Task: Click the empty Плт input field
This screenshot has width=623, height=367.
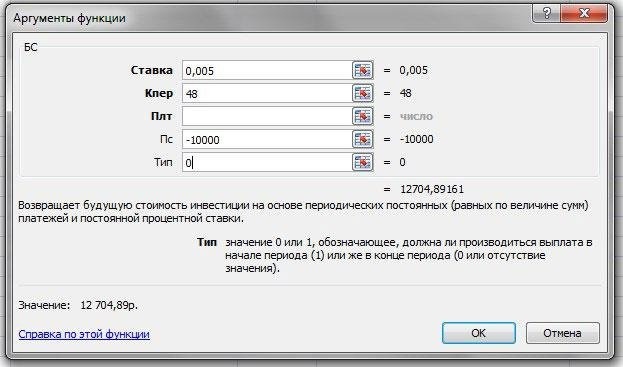Action: 267,116
